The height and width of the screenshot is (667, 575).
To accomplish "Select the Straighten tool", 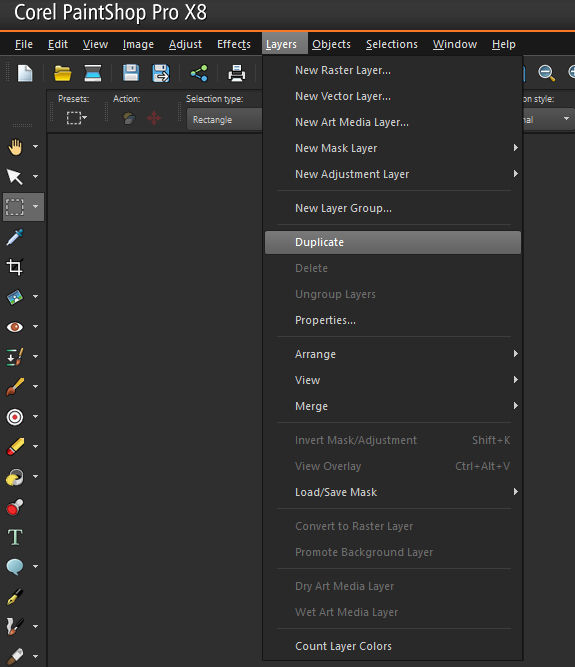I will coord(15,297).
